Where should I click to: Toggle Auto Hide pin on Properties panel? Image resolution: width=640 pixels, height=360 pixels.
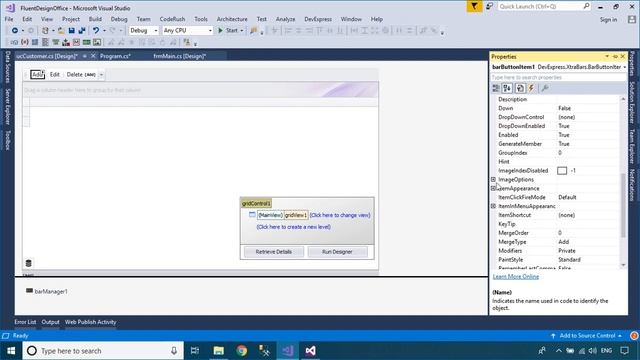click(x=615, y=56)
